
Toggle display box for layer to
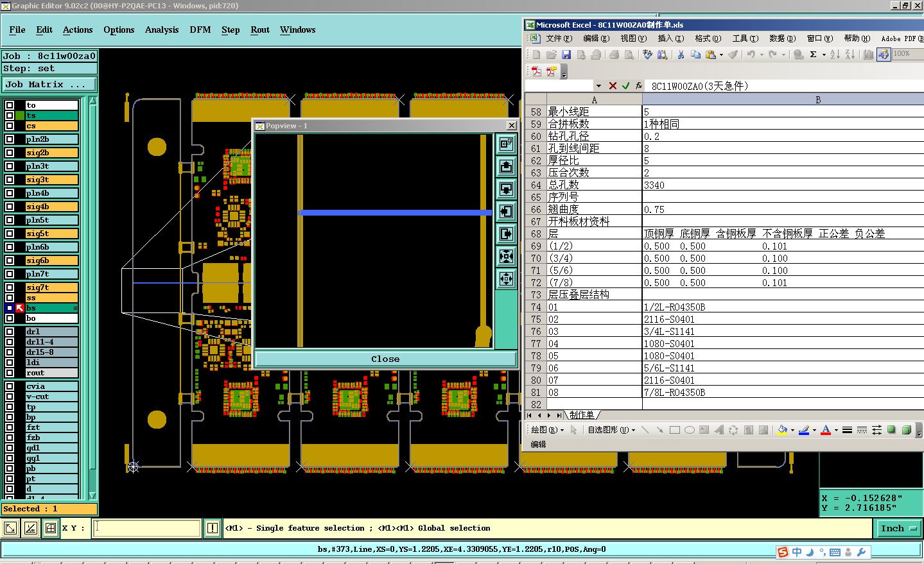(x=10, y=105)
